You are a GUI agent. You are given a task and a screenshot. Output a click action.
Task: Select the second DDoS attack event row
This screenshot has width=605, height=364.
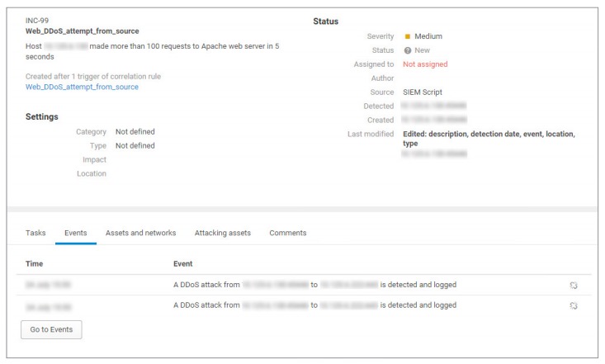pyautogui.click(x=314, y=305)
